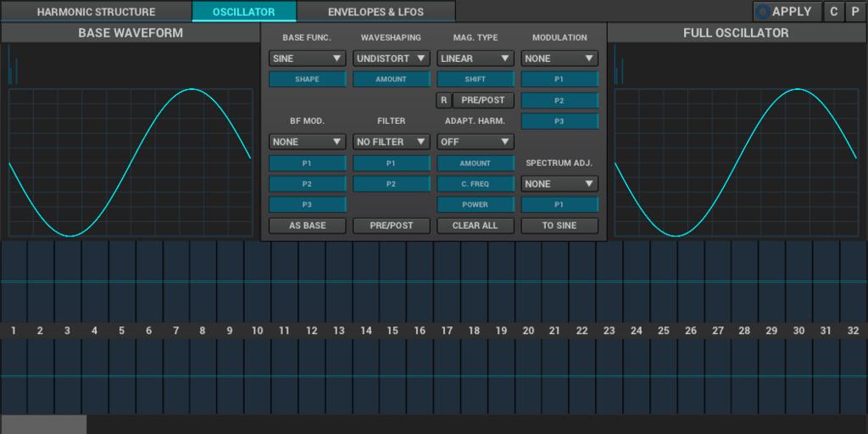The height and width of the screenshot is (434, 868).
Task: Switch to the HARMONIC STRUCTURE tab
Action: click(96, 12)
